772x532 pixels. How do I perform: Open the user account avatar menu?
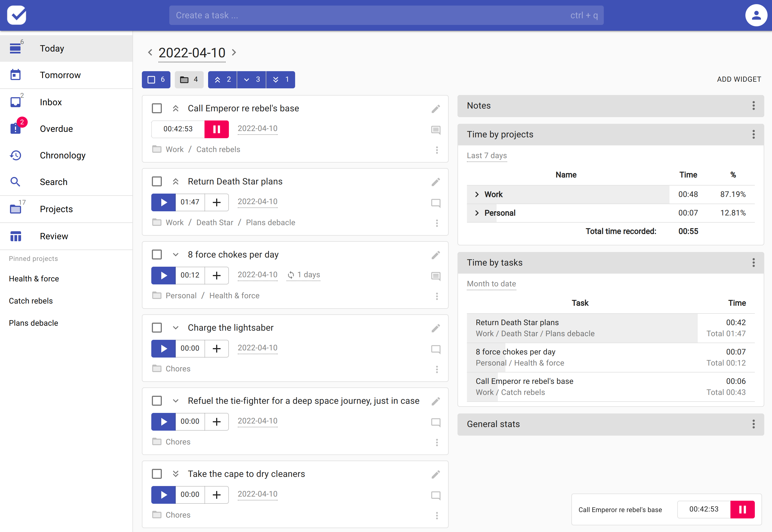(x=756, y=15)
